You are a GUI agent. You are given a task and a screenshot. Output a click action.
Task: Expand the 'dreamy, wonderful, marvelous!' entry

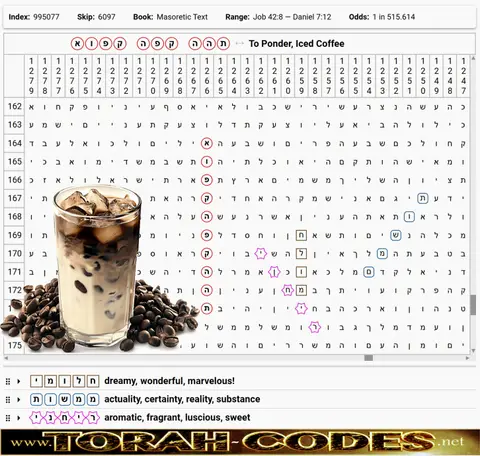pos(19,381)
